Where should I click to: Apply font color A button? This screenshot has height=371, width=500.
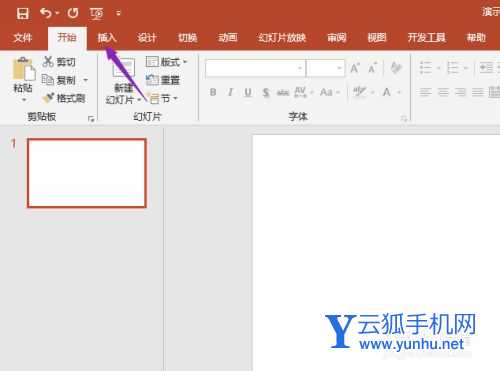tap(387, 92)
